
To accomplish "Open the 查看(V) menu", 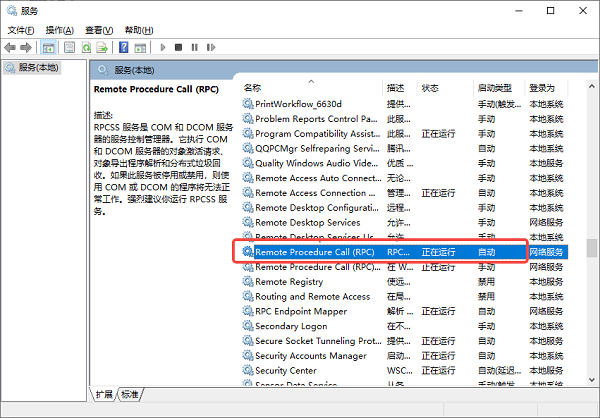I will (99, 30).
